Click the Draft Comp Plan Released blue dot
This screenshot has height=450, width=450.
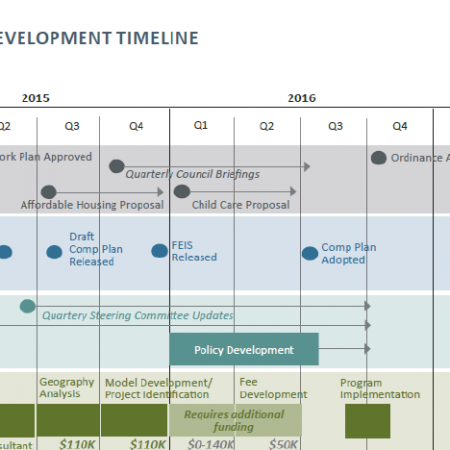click(54, 252)
